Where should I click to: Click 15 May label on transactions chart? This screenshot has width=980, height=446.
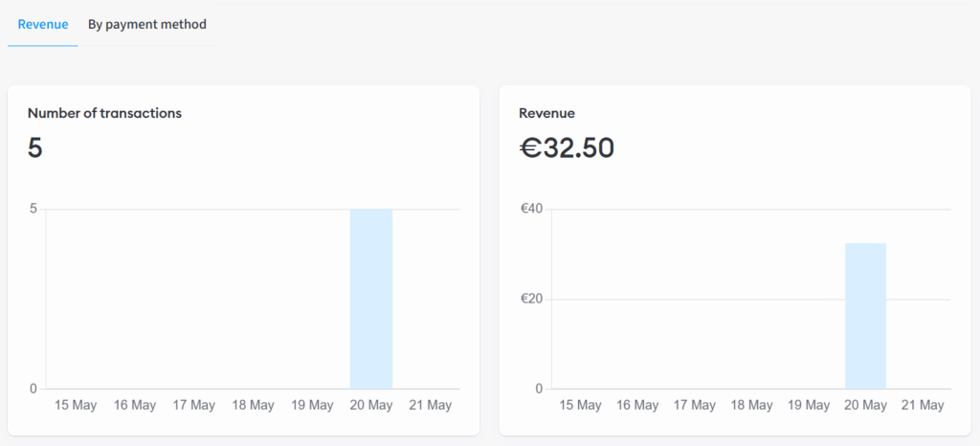(76, 406)
